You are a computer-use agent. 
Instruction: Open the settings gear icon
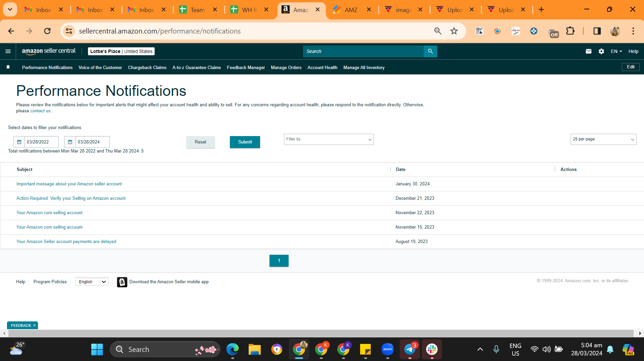601,51
